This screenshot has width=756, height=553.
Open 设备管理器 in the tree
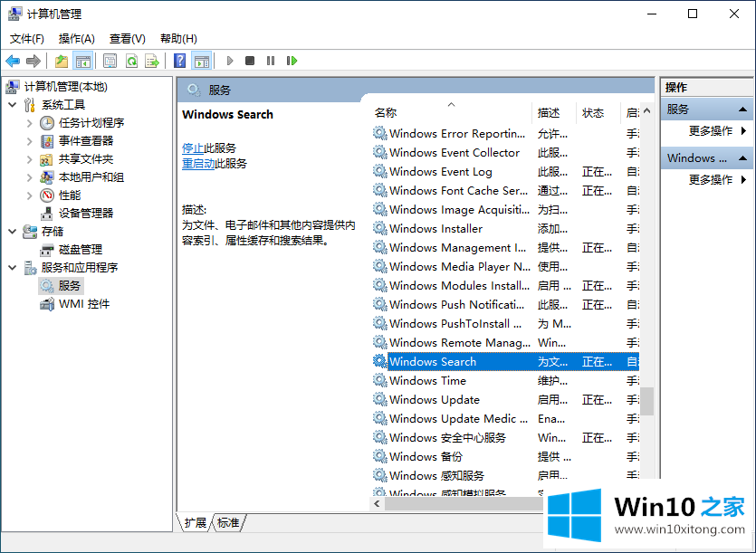[x=86, y=213]
